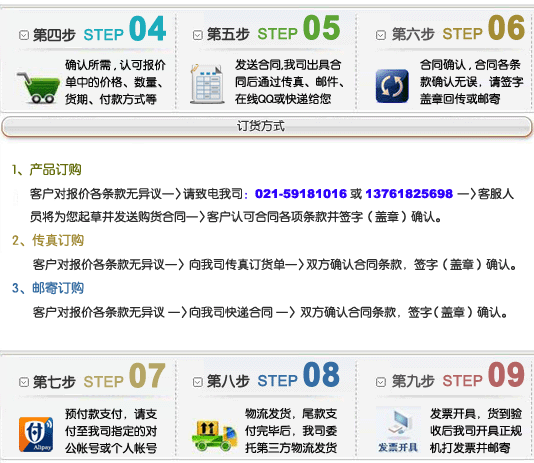The width and height of the screenshot is (534, 463).
Task: Click the 3、邮寄订购 blue heading
Action: point(48,288)
